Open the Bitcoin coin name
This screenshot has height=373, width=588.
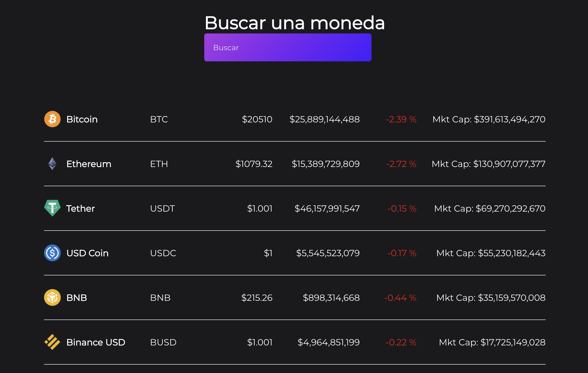click(x=82, y=119)
